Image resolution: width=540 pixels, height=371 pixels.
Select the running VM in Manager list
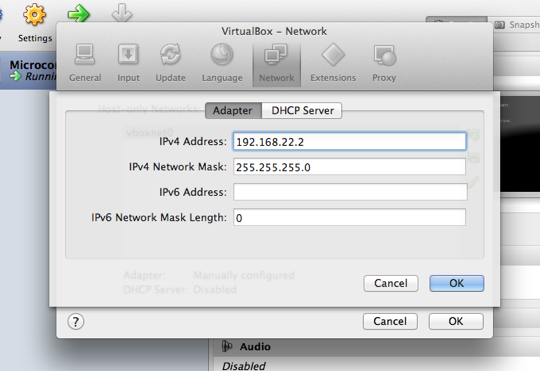pyautogui.click(x=28, y=71)
